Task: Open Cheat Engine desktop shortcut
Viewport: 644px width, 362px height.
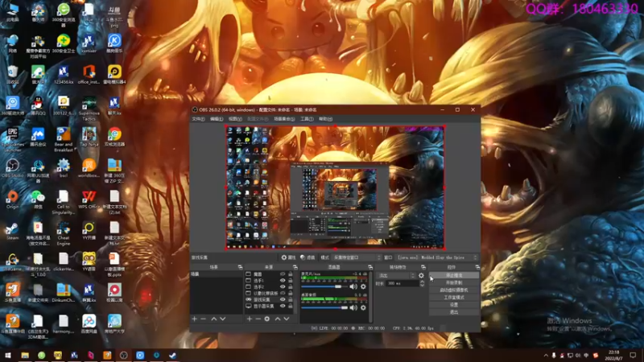Action: [64, 233]
